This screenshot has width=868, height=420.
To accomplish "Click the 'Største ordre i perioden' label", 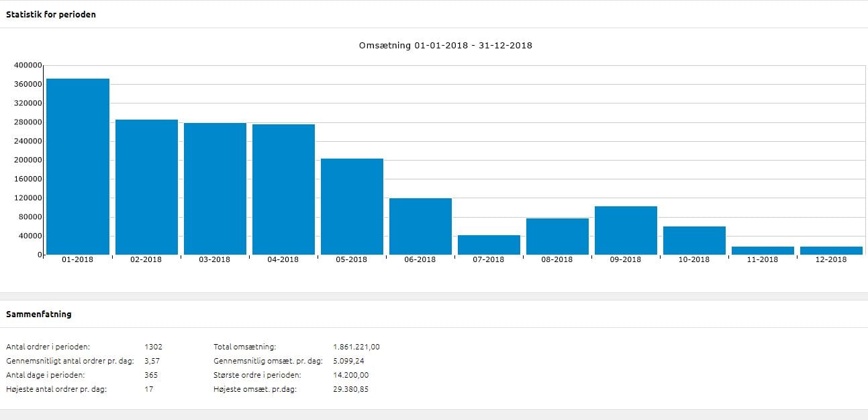I will click(x=257, y=375).
